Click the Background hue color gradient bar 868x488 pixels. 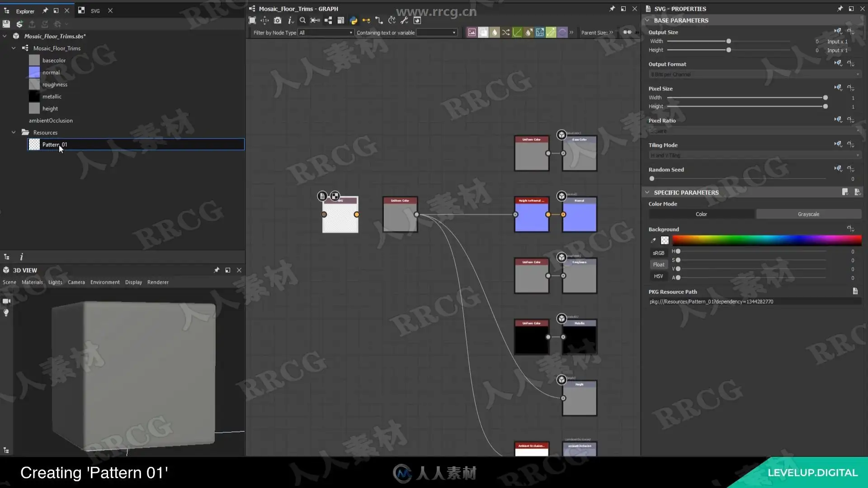click(x=766, y=240)
